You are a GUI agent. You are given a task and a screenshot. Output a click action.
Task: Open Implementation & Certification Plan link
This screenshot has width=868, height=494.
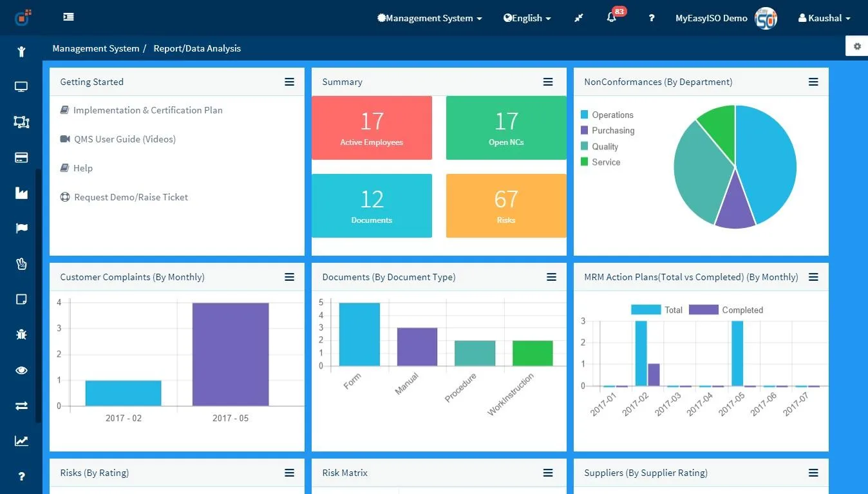(142, 110)
